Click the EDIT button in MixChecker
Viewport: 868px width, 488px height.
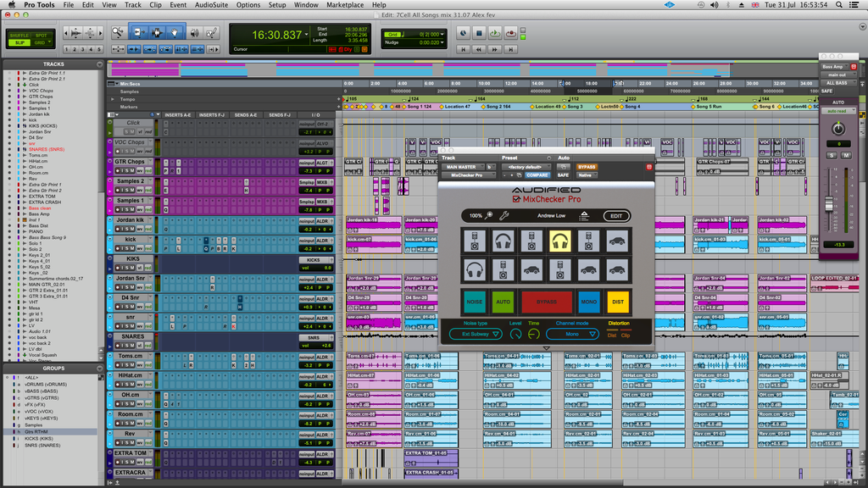click(617, 215)
